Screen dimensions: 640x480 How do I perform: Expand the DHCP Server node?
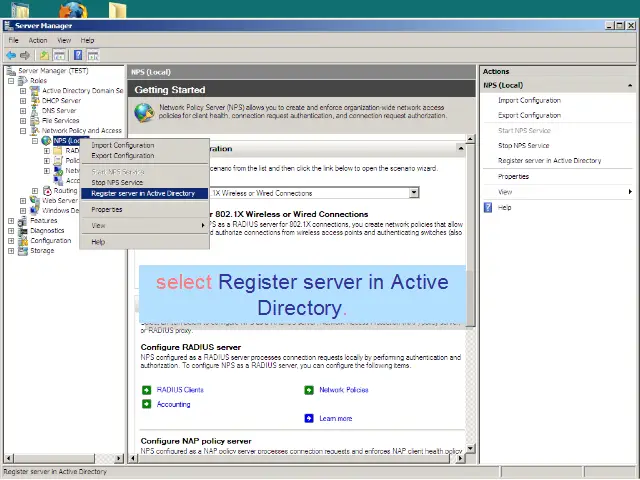point(23,101)
